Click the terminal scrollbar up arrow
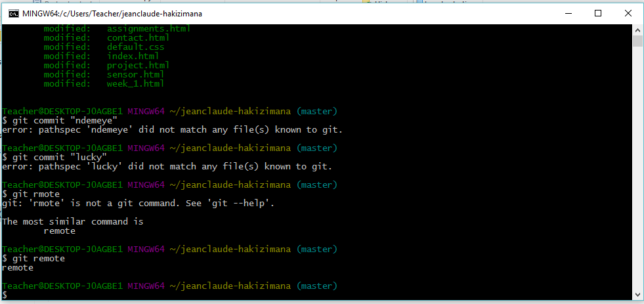Image resolution: width=644 pixels, height=304 pixels. coord(637,30)
